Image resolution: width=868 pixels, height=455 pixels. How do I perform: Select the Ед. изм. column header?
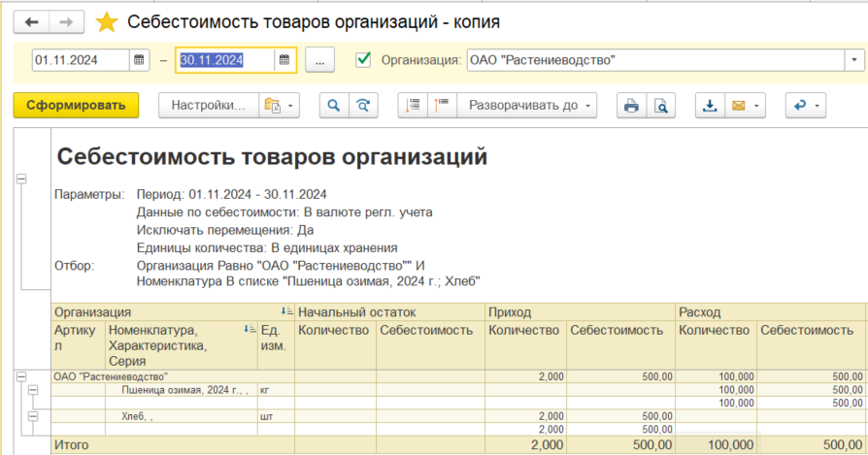pos(276,345)
